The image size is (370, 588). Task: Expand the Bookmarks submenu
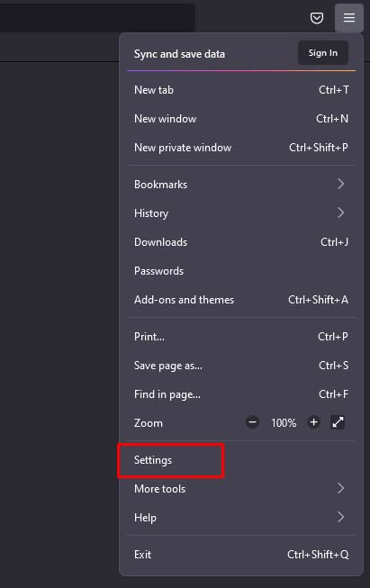point(241,184)
